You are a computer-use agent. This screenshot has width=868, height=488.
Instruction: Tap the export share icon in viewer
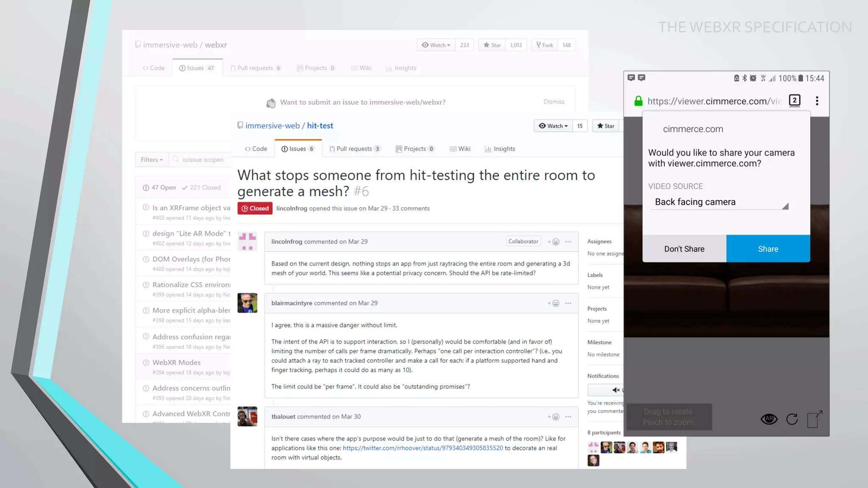tap(814, 419)
